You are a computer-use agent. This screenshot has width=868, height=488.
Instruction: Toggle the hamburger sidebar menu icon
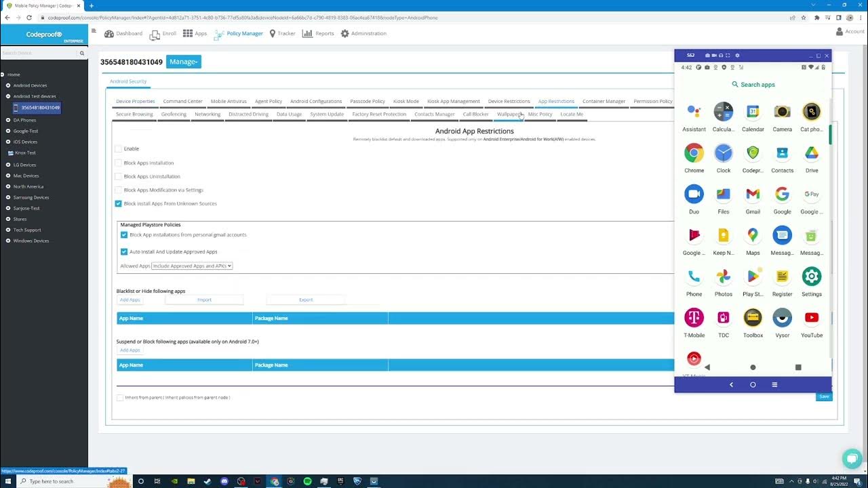pyautogui.click(x=94, y=31)
